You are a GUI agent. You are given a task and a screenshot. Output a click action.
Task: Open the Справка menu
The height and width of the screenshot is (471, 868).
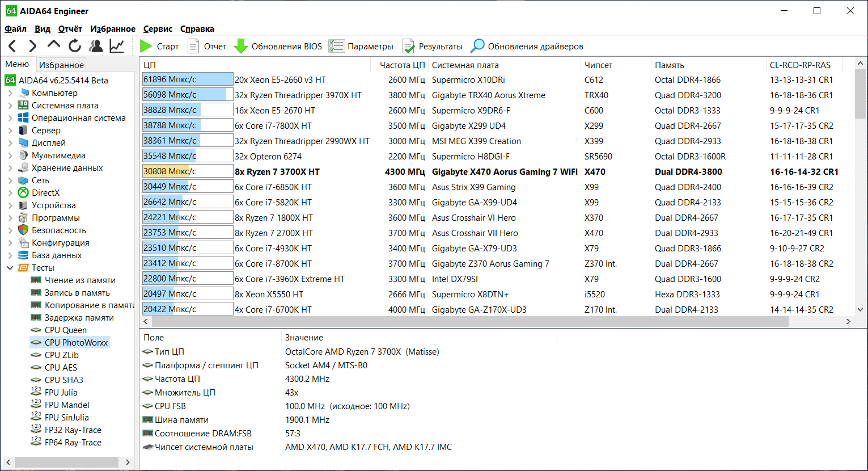point(197,29)
